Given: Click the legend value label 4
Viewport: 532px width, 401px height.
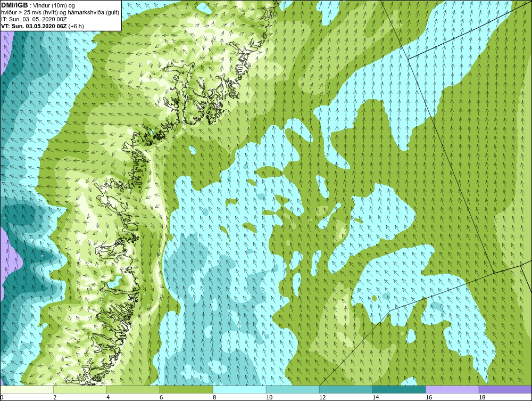Looking at the screenshot, I should pos(108,397).
